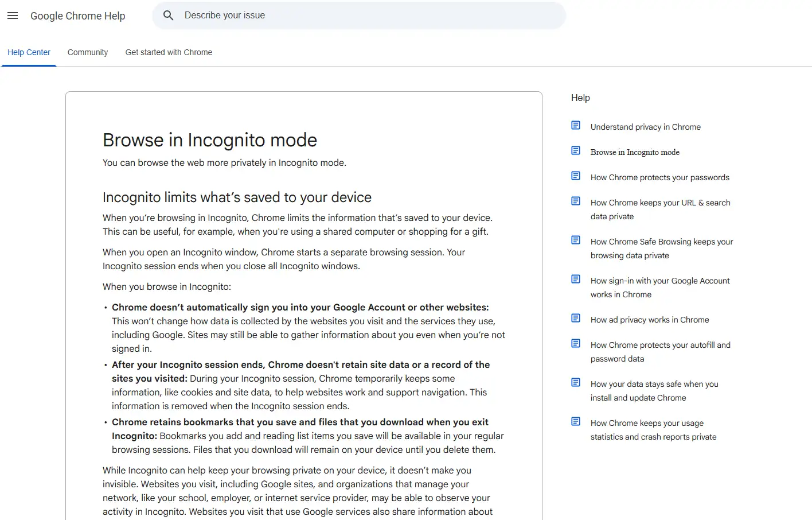Viewport: 812px width, 520px height.
Task: Click heading Incognito limits what's saved to your device
Action: coord(237,197)
